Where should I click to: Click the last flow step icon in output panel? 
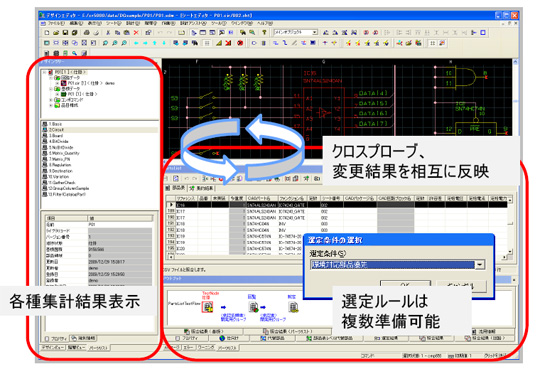(x=293, y=307)
